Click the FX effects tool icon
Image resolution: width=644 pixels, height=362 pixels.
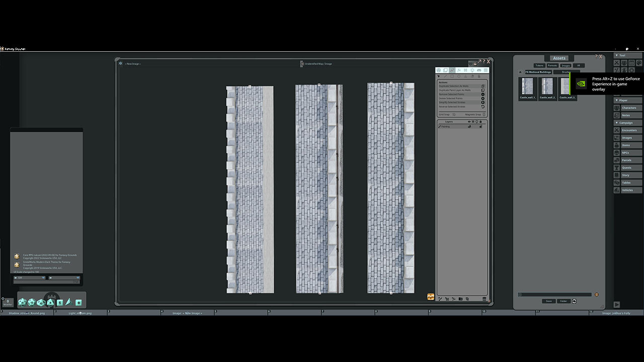point(459,70)
